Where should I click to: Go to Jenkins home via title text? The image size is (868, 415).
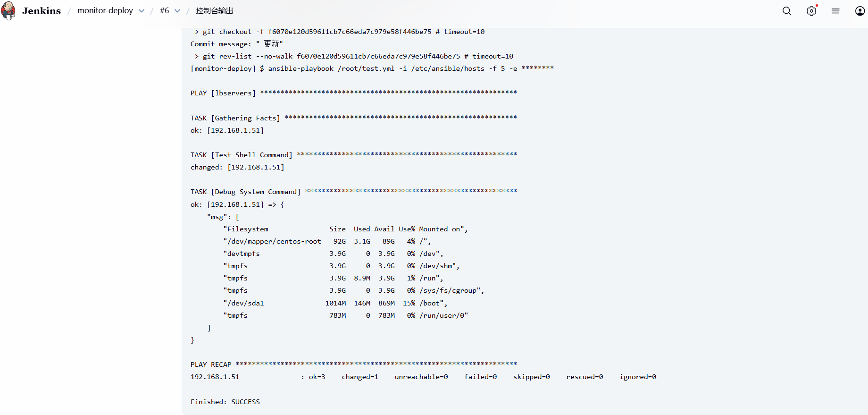tap(42, 11)
